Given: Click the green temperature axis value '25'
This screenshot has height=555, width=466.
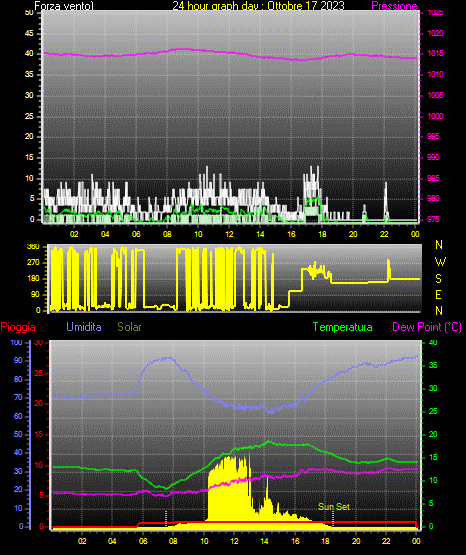Looking at the screenshot, I should pyautogui.click(x=433, y=411).
